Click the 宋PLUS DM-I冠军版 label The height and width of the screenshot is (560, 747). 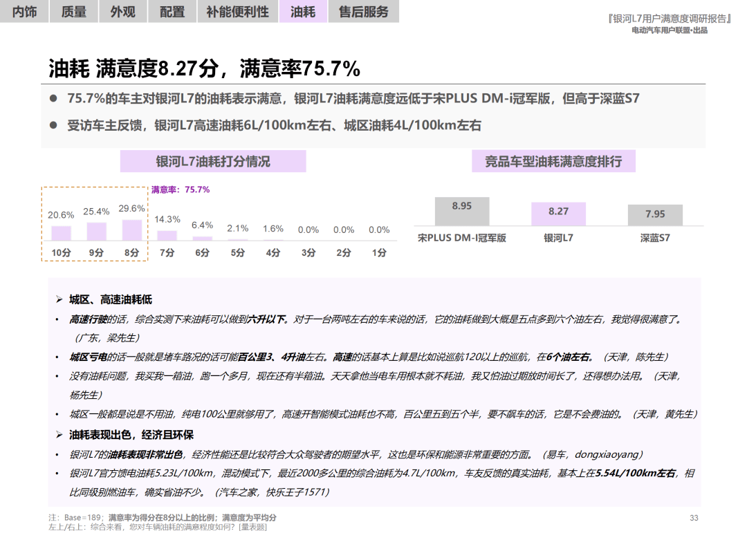click(461, 238)
